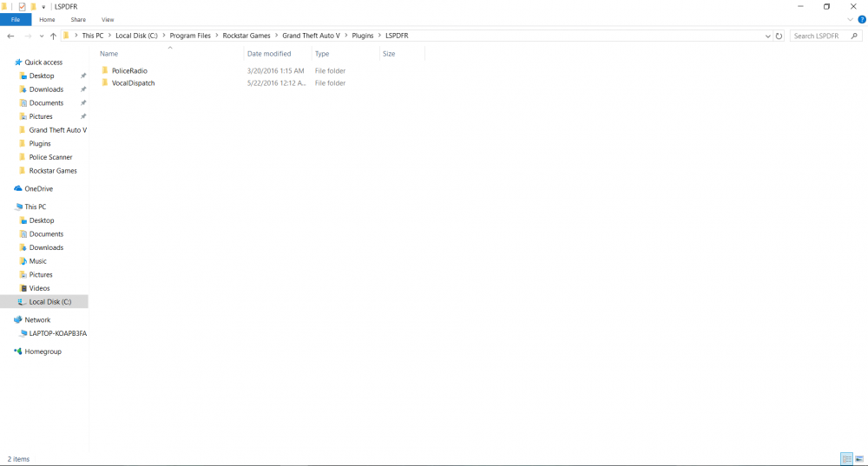Screen dimensions: 868x466
Task: Select OneDrive in navigation pane
Action: tap(39, 188)
